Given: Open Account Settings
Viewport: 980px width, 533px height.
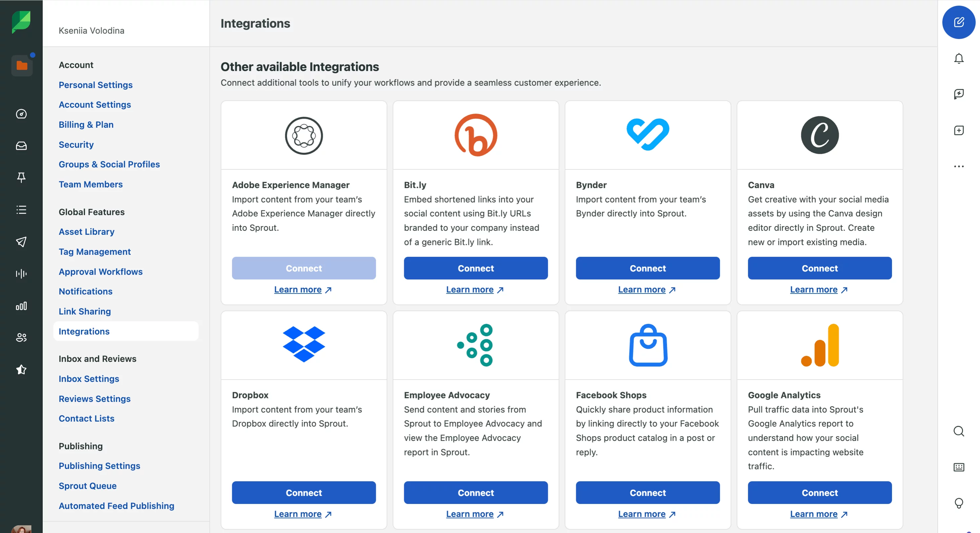Looking at the screenshot, I should coord(95,105).
